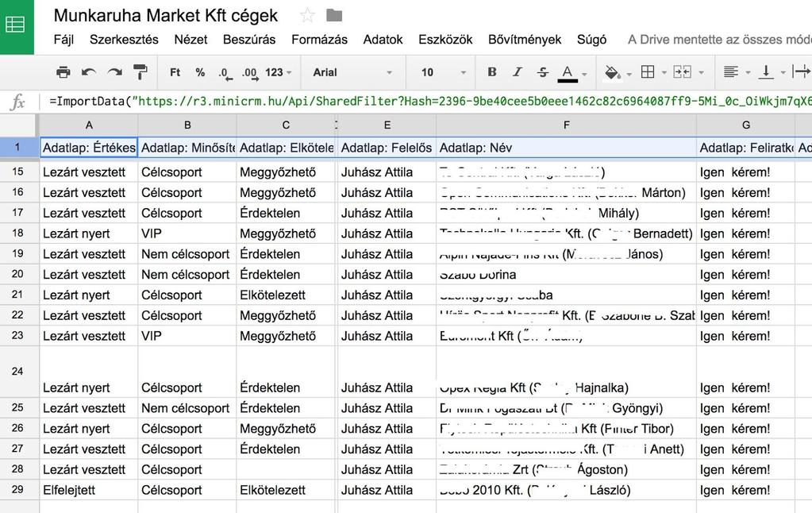Redo the last action

115,72
